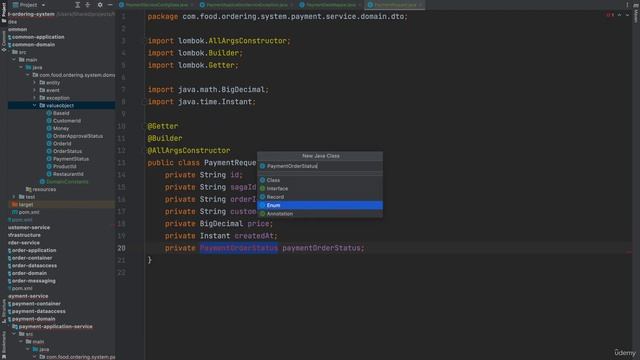Expand the exception package
The width and height of the screenshot is (640, 360).
(35, 98)
